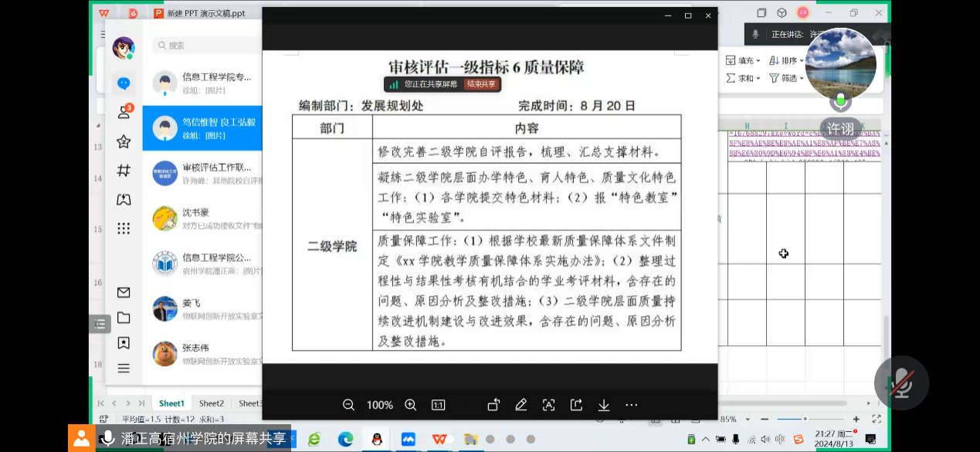The height and width of the screenshot is (452, 980).
Task: Open the contacts icon with badge
Action: (124, 113)
